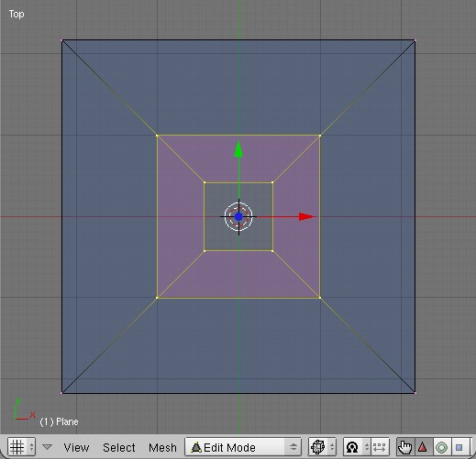
Task: Open the Select menu
Action: click(119, 448)
